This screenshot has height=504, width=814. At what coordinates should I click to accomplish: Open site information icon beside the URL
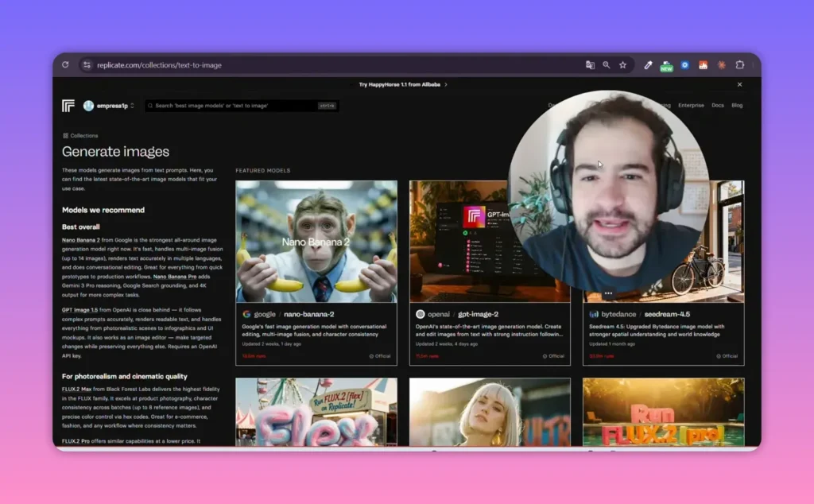click(x=87, y=65)
